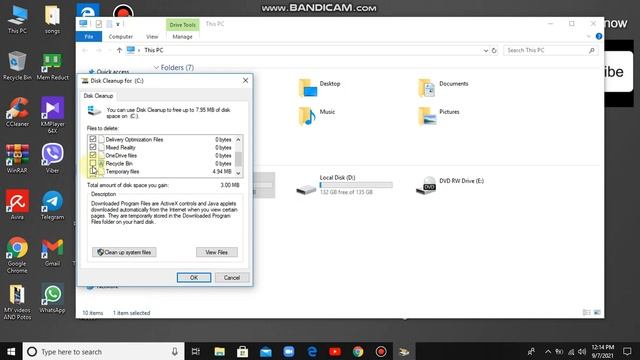The height and width of the screenshot is (360, 640).
Task: Open YouTube taskbar icon
Action: point(335,351)
